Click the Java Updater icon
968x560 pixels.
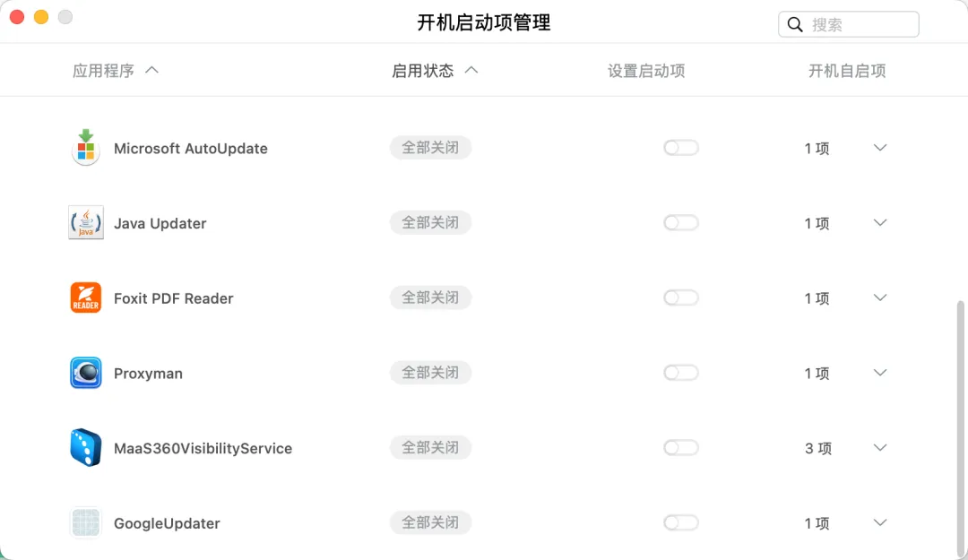click(x=86, y=223)
